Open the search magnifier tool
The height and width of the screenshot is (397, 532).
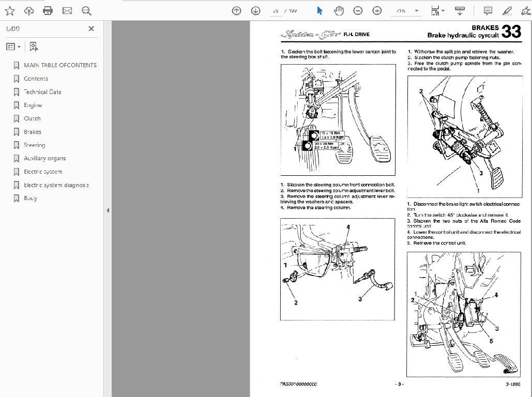[x=86, y=11]
